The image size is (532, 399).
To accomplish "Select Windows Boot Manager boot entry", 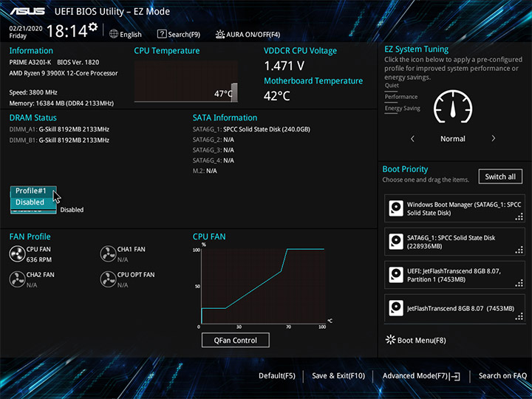I will 454,208.
